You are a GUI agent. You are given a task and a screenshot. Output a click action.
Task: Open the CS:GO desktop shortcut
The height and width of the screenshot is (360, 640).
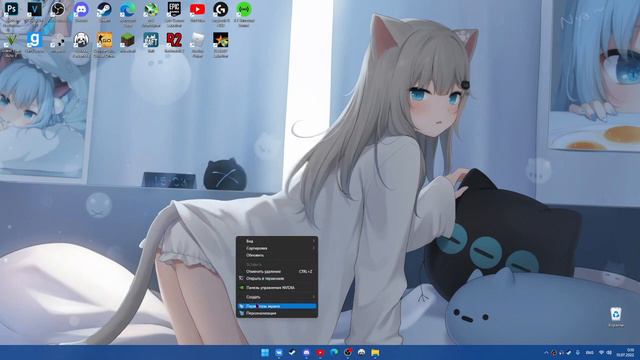(104, 44)
